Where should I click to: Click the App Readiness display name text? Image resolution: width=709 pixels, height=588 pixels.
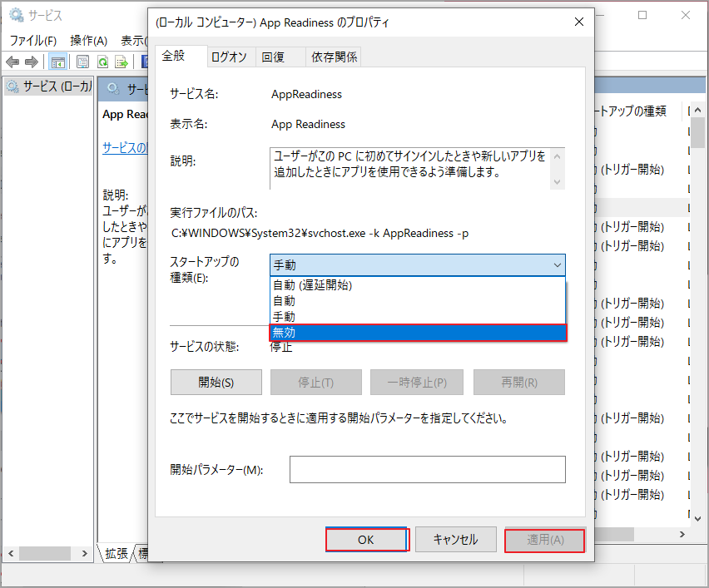coord(308,124)
